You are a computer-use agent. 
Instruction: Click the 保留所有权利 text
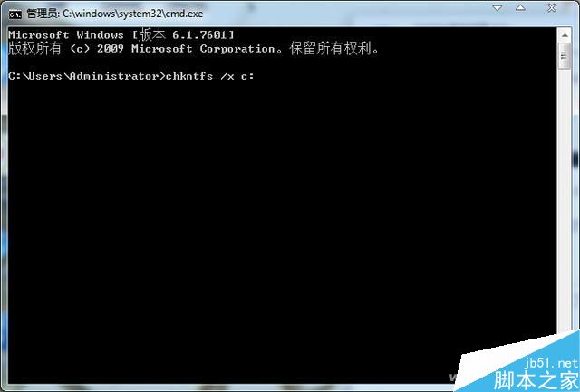(330, 48)
